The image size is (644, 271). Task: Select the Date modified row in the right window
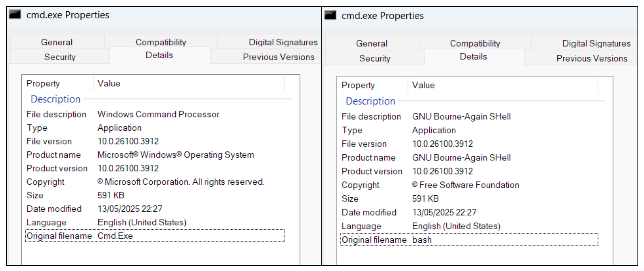pos(469,212)
